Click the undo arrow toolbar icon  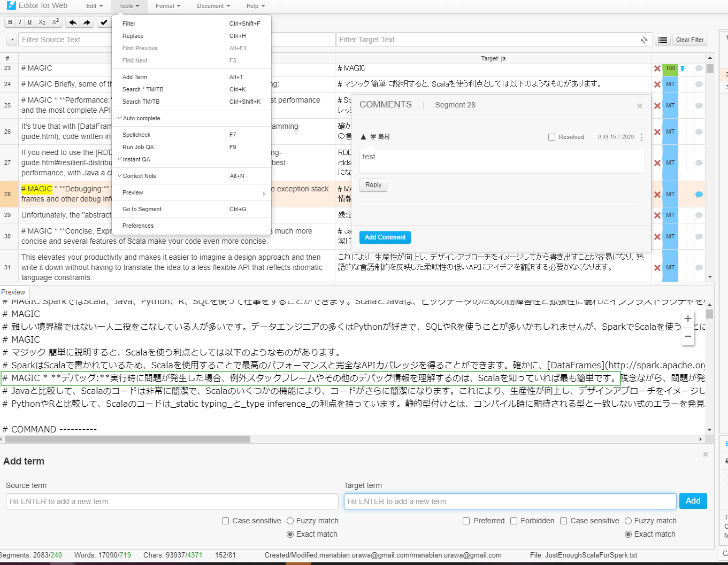[x=73, y=22]
